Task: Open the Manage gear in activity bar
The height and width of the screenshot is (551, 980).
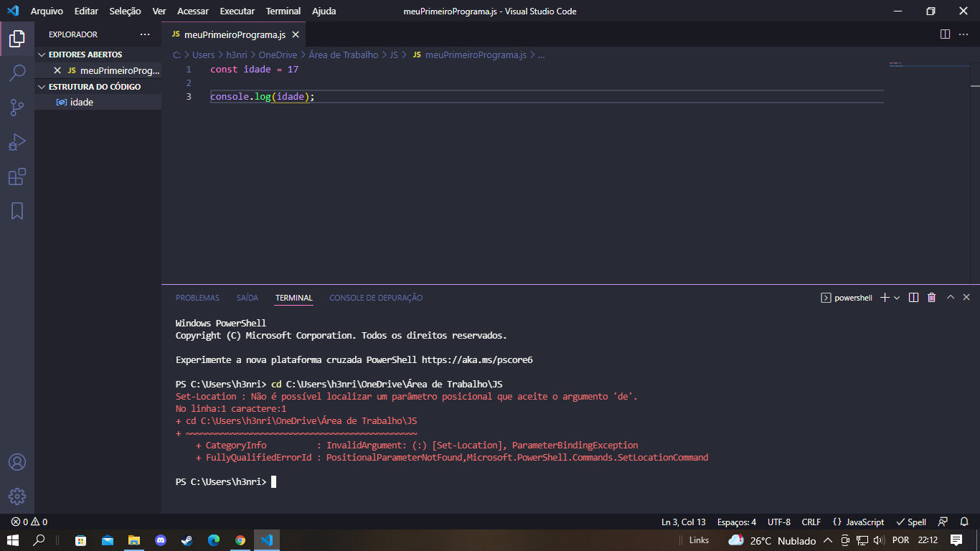Action: pyautogui.click(x=17, y=496)
